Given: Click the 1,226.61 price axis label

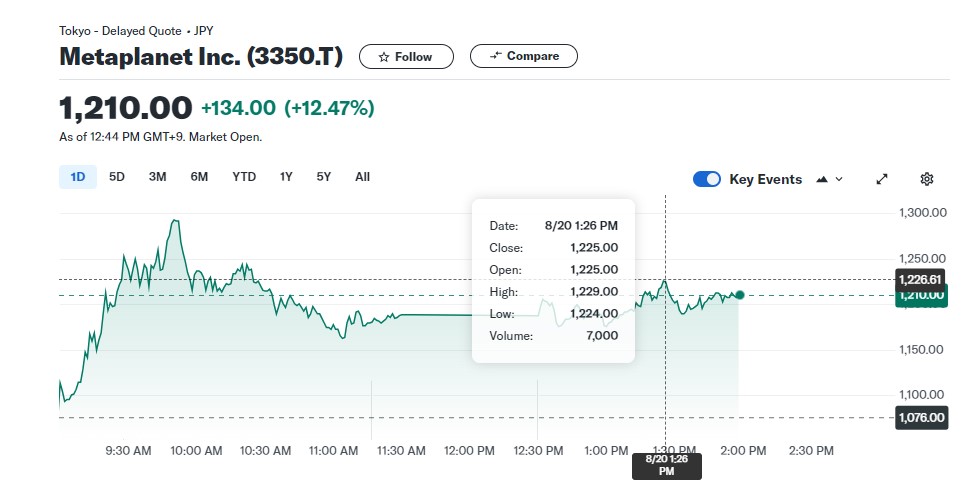Looking at the screenshot, I should [920, 279].
